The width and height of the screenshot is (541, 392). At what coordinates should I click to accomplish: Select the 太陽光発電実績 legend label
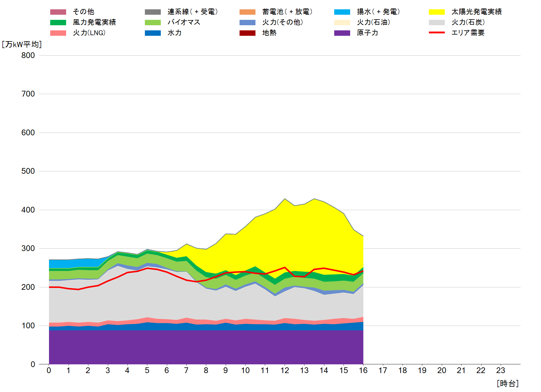point(477,12)
